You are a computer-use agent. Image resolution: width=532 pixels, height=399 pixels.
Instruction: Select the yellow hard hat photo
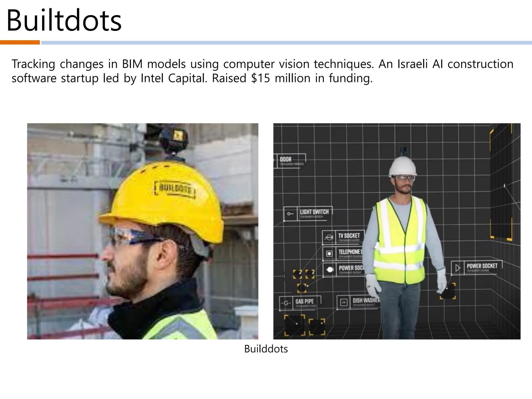(x=143, y=231)
